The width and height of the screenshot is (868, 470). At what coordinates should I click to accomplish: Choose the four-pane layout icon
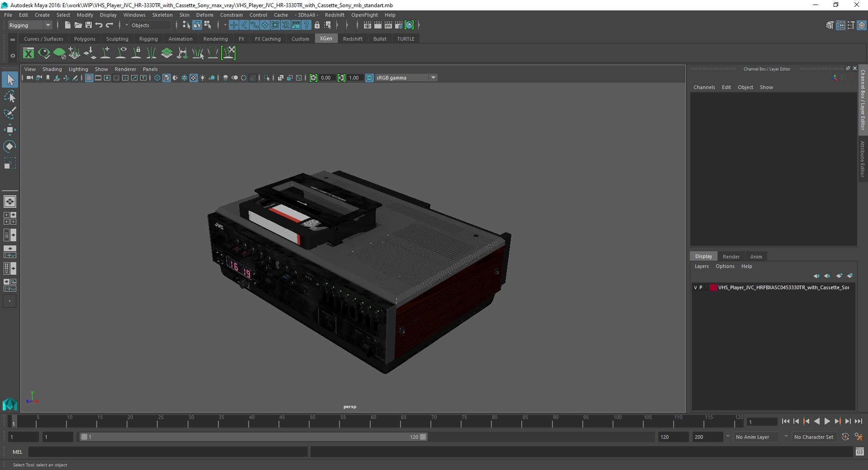coord(10,218)
